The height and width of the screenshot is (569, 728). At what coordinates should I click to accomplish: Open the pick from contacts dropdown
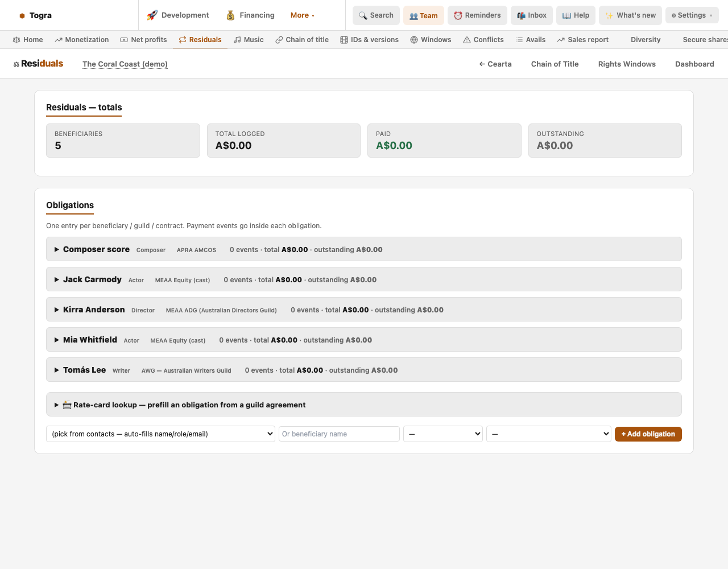(x=160, y=434)
